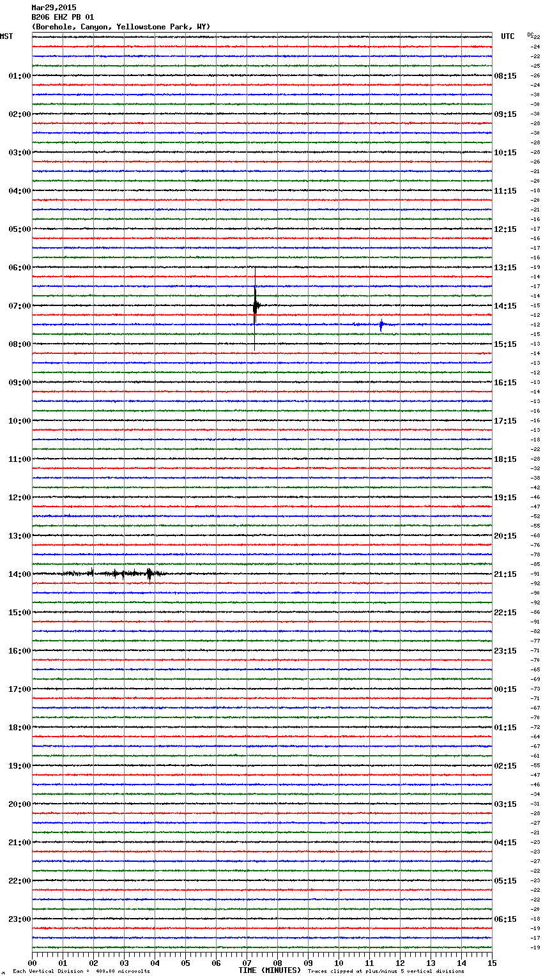
Task: Click the 21:15 UTC row label
Action: pos(505,574)
